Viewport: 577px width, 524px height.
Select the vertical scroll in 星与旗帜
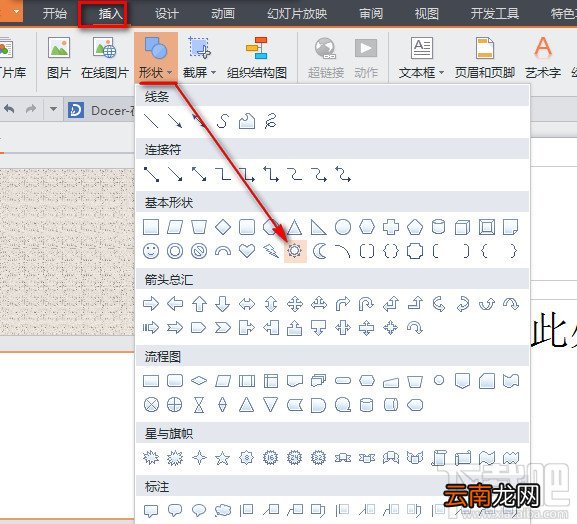[439, 458]
